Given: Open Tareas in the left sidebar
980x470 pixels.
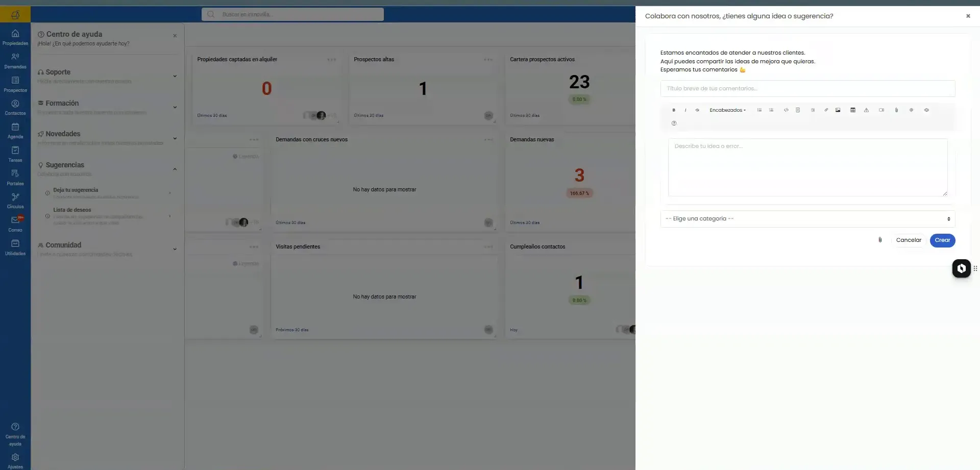Looking at the screenshot, I should 15,154.
